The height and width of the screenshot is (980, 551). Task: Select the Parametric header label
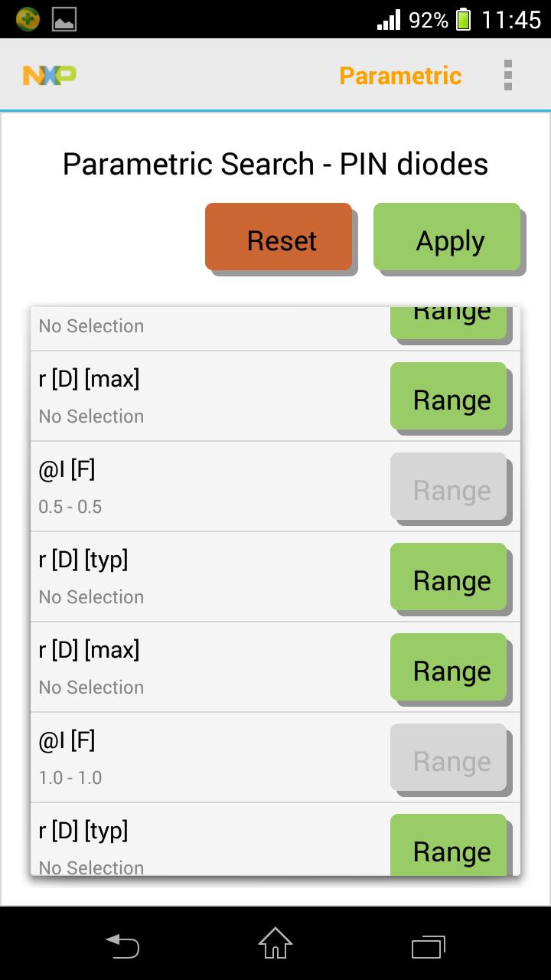click(399, 75)
